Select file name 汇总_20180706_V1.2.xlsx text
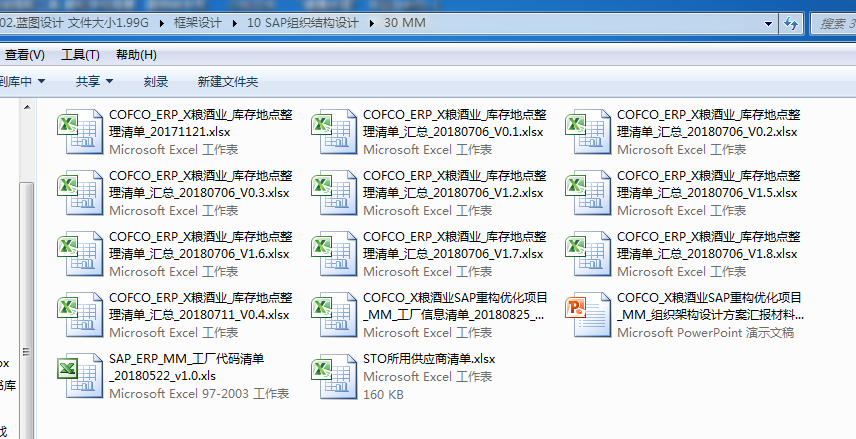Screen dimensions: 856x439 (x=453, y=193)
